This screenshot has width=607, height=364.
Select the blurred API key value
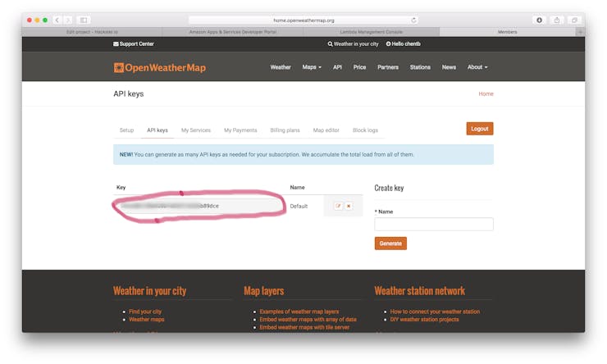[x=171, y=206]
